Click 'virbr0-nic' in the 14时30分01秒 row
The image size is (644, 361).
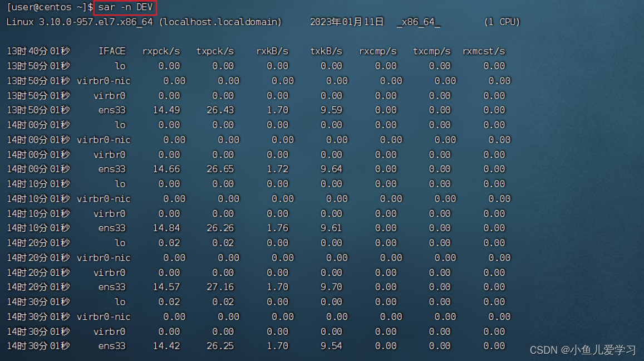click(x=104, y=316)
